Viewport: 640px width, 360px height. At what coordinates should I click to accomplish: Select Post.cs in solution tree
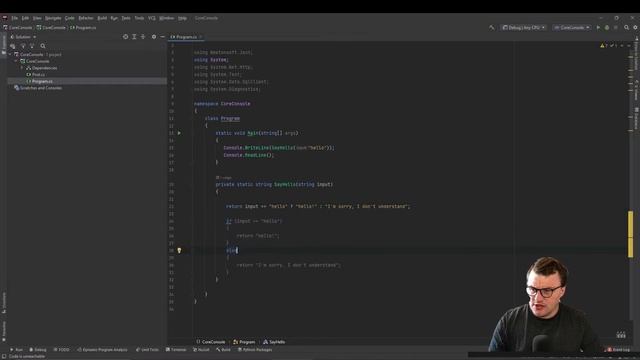click(38, 75)
